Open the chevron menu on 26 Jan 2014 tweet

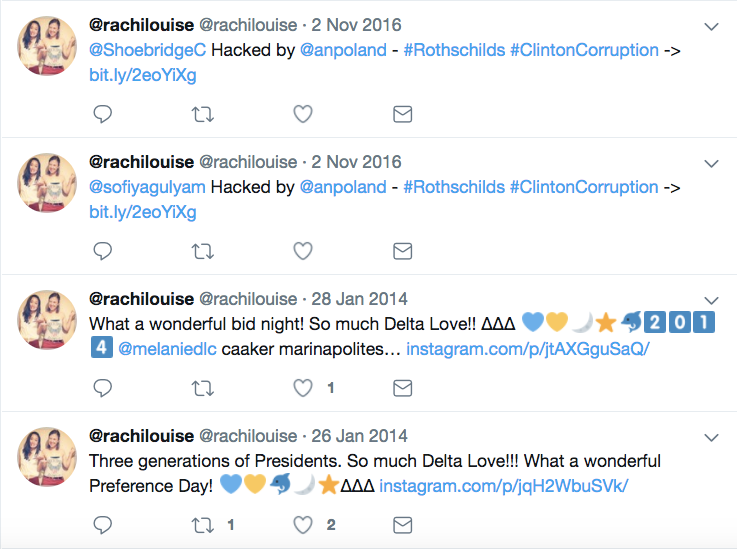711,438
